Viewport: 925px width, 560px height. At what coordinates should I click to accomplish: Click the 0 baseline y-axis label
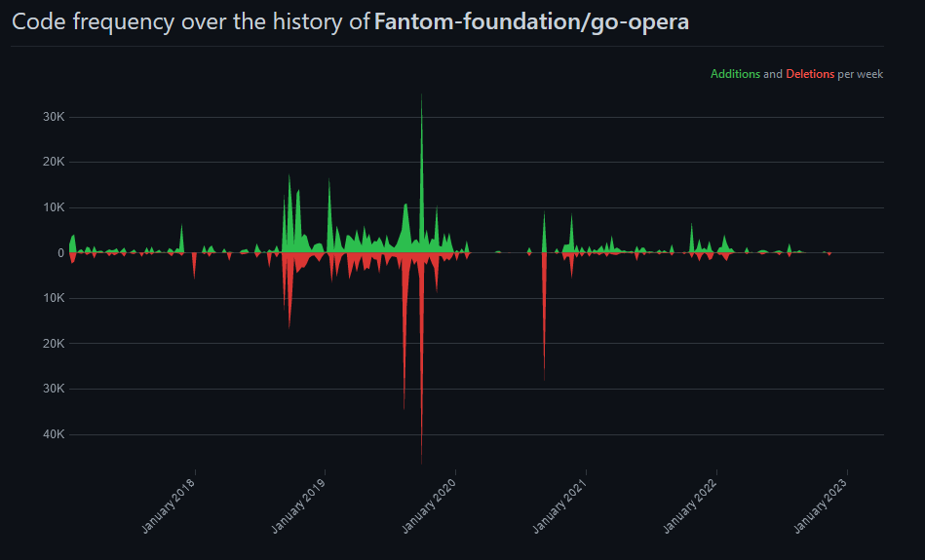click(60, 253)
